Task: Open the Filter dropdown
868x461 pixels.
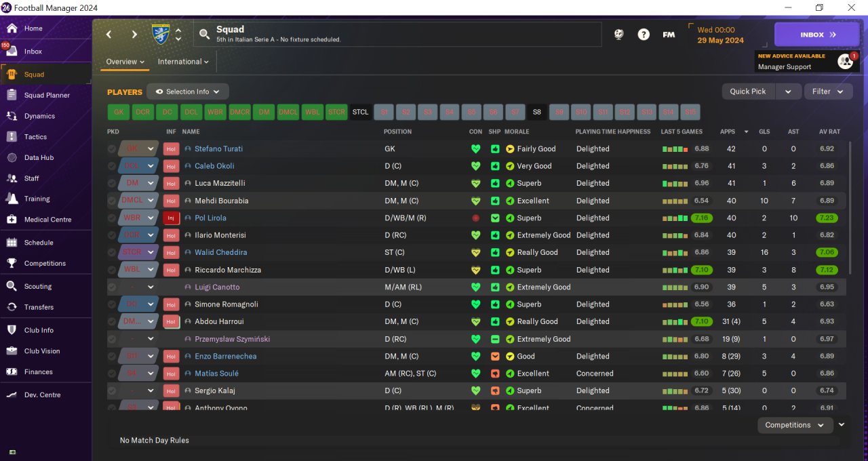Action: pyautogui.click(x=828, y=92)
